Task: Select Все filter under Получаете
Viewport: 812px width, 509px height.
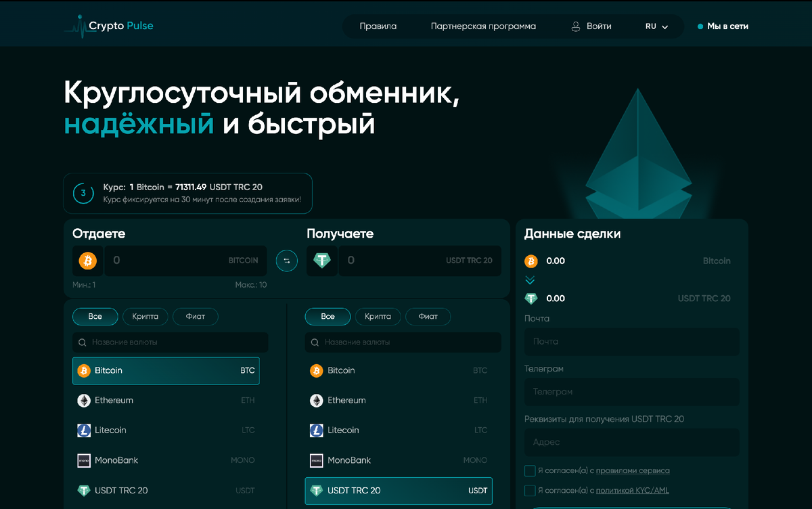Action: 328,316
